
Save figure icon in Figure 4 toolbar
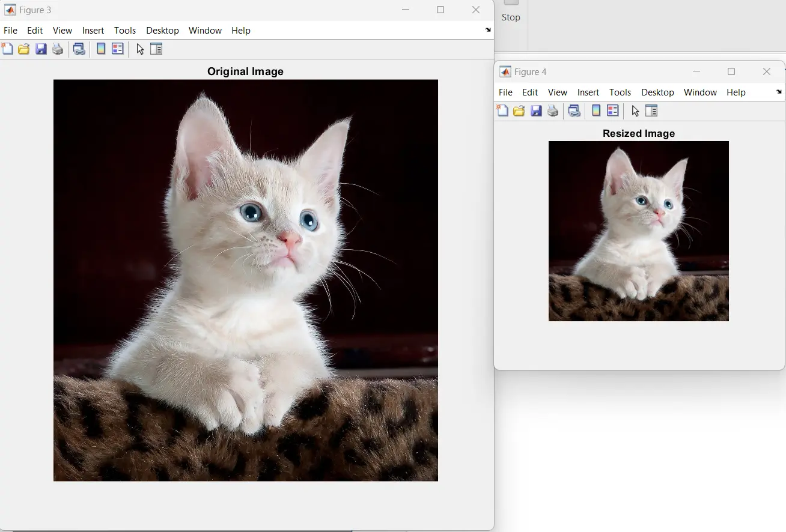[x=536, y=111]
